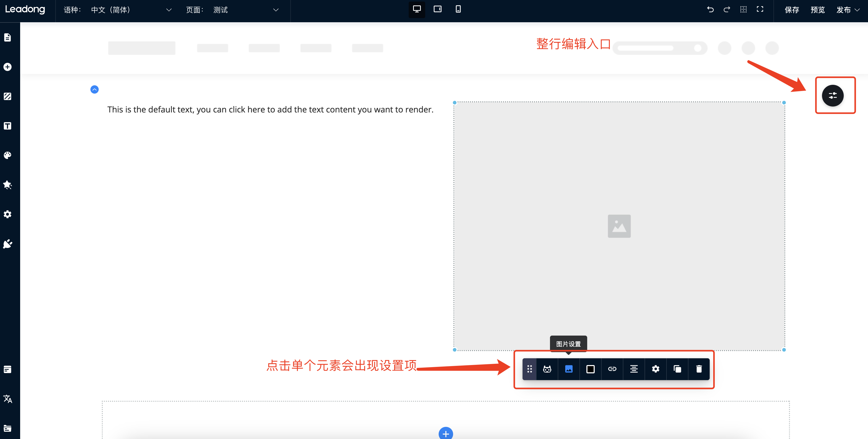Click the alignment icon in element toolbar
The image size is (868, 439).
click(x=633, y=369)
